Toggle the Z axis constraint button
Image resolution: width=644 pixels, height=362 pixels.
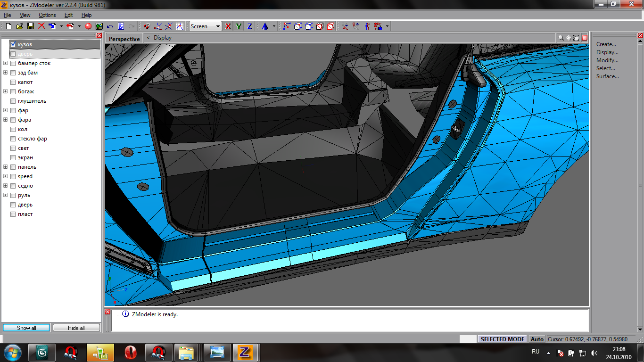[x=249, y=26]
